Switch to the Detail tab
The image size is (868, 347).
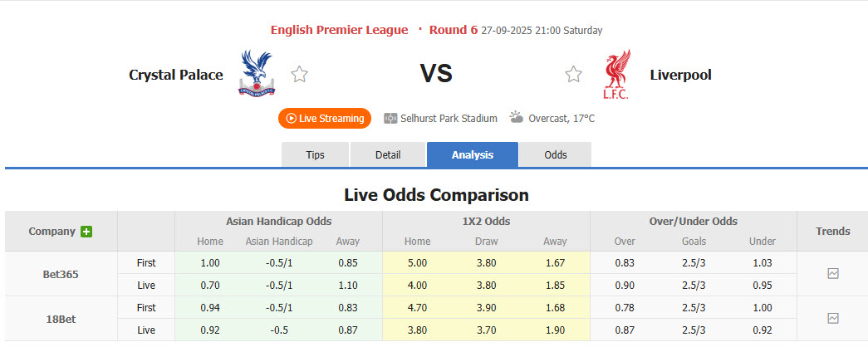388,155
